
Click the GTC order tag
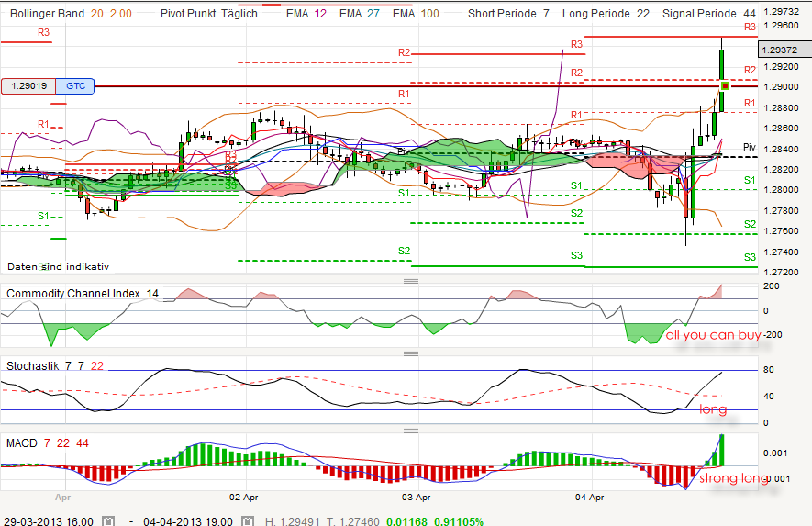(75, 86)
